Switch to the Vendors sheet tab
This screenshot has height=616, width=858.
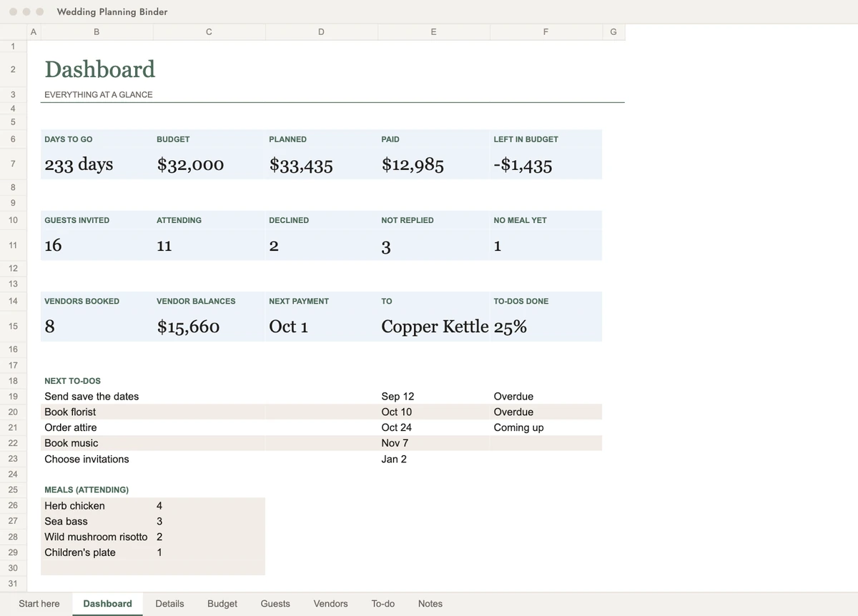pos(330,604)
